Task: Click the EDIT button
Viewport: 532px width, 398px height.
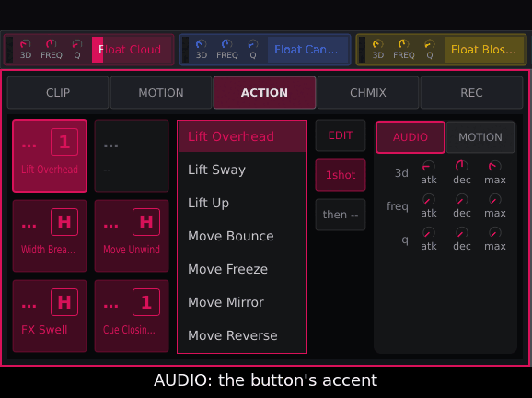Action: tap(341, 135)
